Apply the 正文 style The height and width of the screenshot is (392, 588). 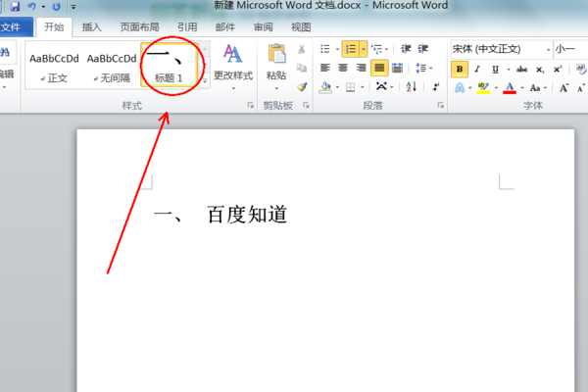pos(54,66)
